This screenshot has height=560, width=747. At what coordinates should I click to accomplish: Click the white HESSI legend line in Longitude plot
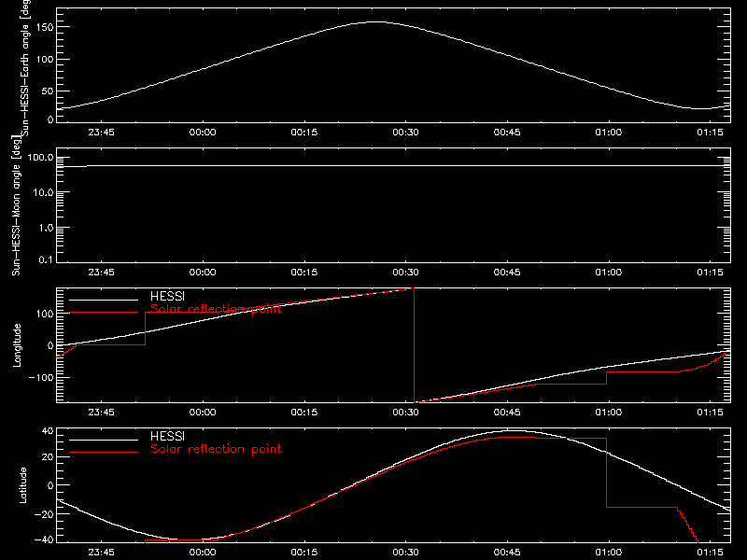click(104, 300)
